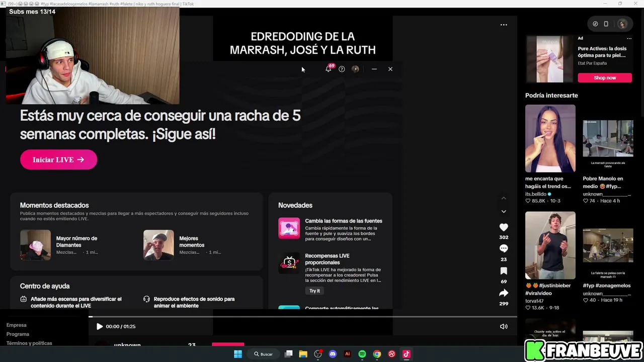Open the LIVE Studio profile avatar
This screenshot has width=644, height=362.
[x=355, y=69]
